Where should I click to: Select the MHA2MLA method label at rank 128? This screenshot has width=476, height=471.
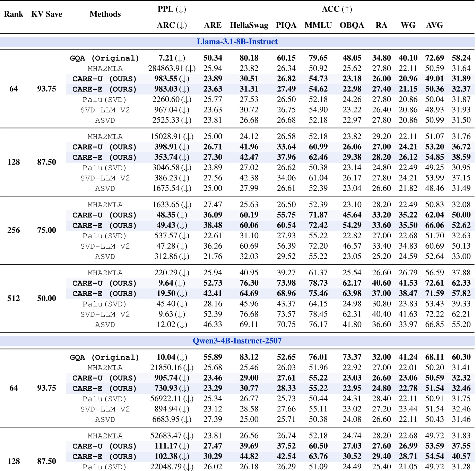[104, 136]
